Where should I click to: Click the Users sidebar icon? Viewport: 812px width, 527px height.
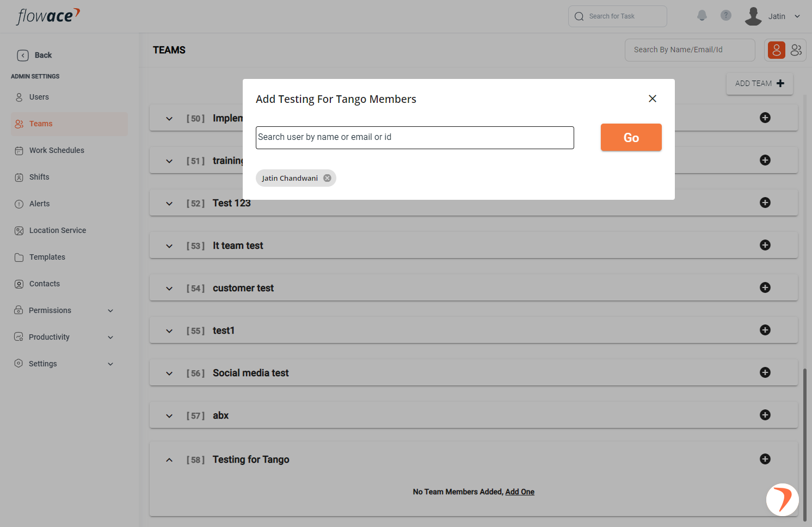(19, 97)
